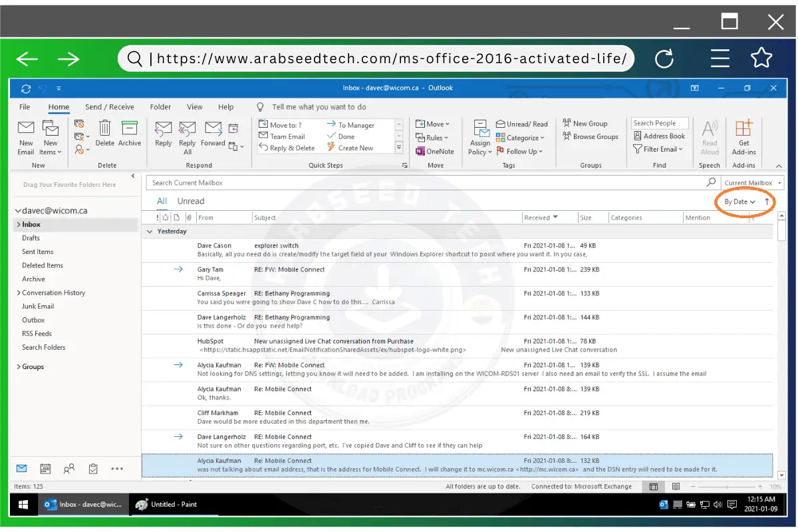Switch the message list to Unread filter
The height and width of the screenshot is (532, 798).
[190, 200]
